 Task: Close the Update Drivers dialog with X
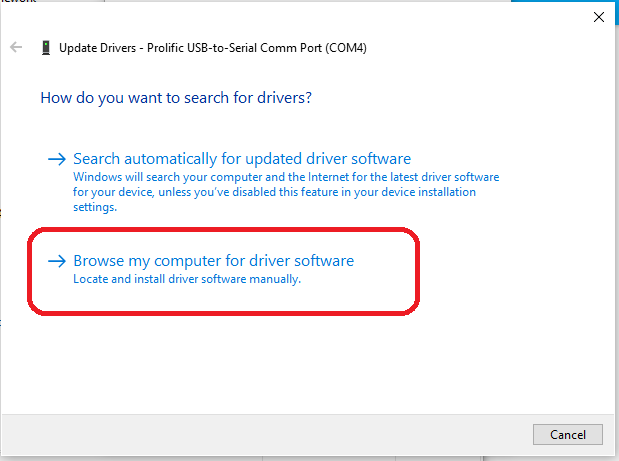point(597,15)
